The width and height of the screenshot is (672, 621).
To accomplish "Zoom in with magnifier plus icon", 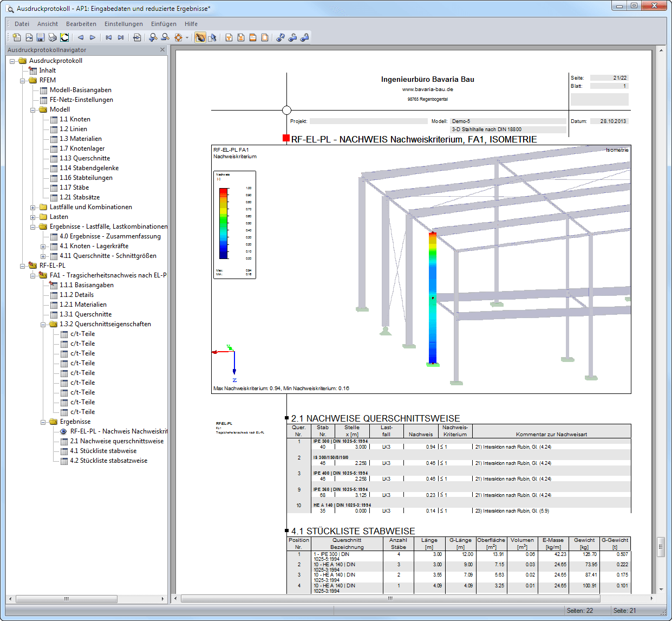I will [x=153, y=37].
